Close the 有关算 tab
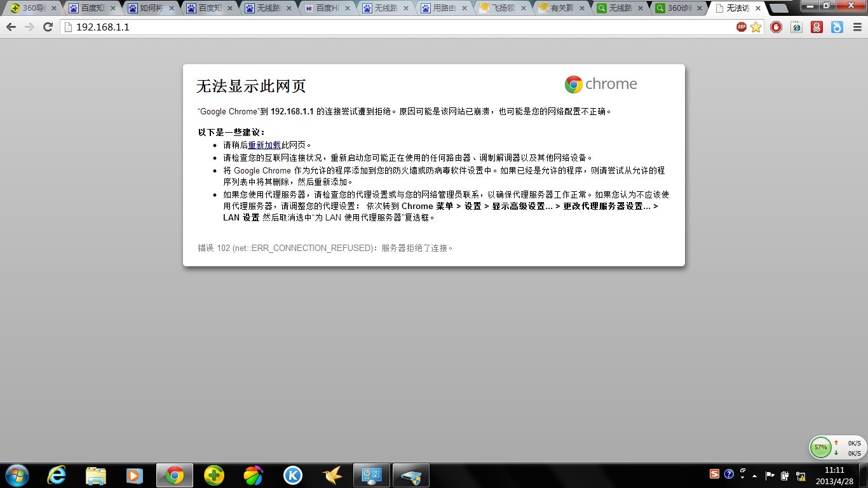 pos(581,9)
